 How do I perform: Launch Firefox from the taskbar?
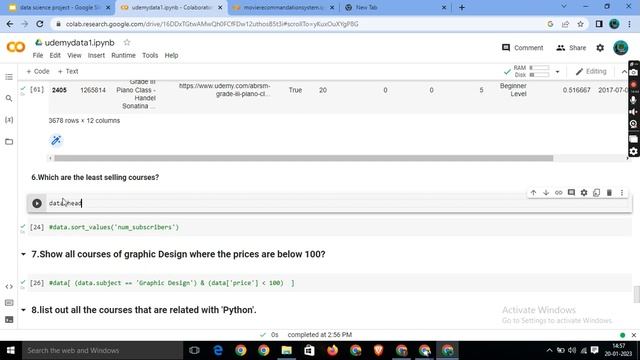tap(333, 351)
